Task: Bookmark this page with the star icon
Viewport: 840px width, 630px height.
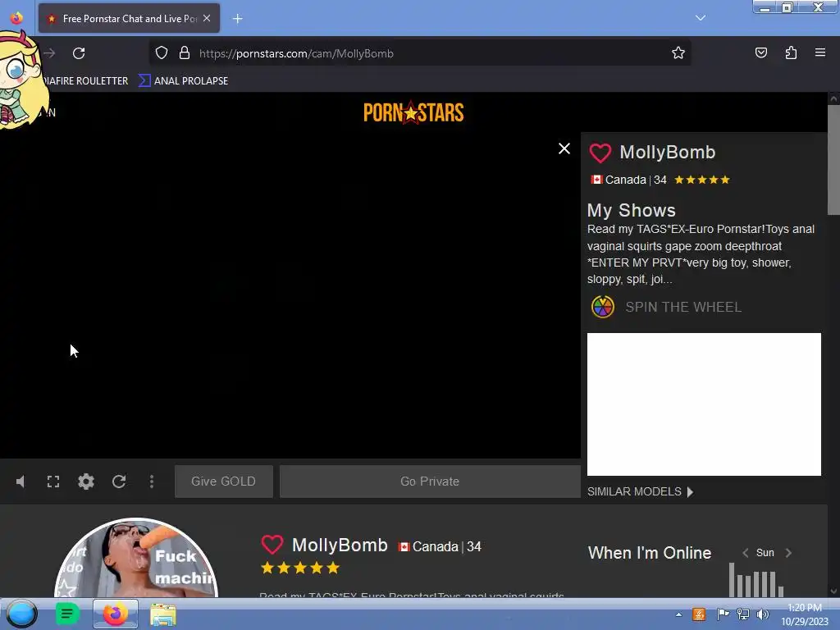Action: [678, 52]
